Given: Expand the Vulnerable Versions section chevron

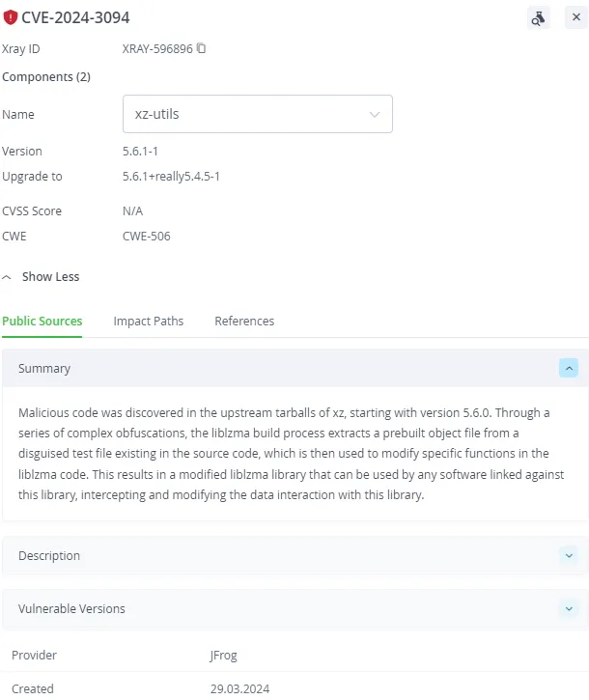Looking at the screenshot, I should coord(569,609).
